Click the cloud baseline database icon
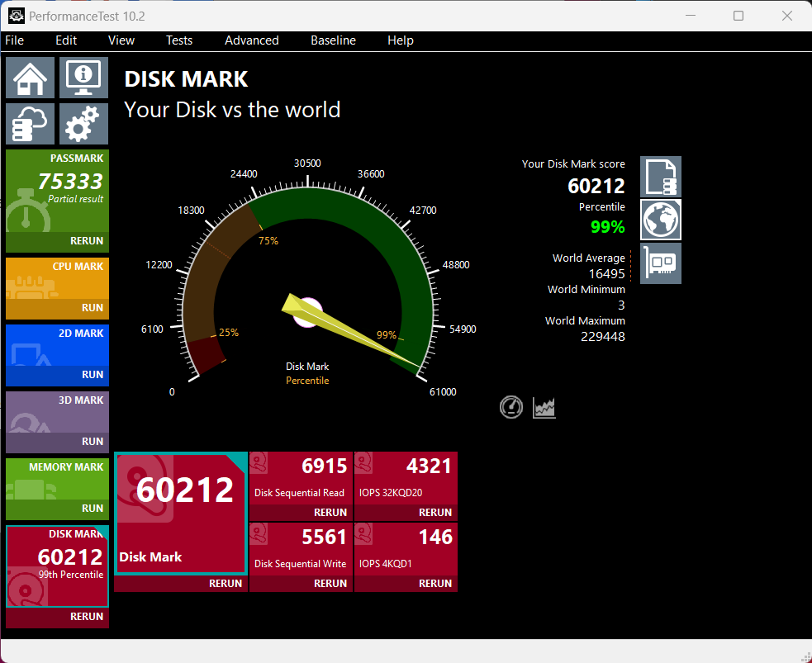 [31, 124]
